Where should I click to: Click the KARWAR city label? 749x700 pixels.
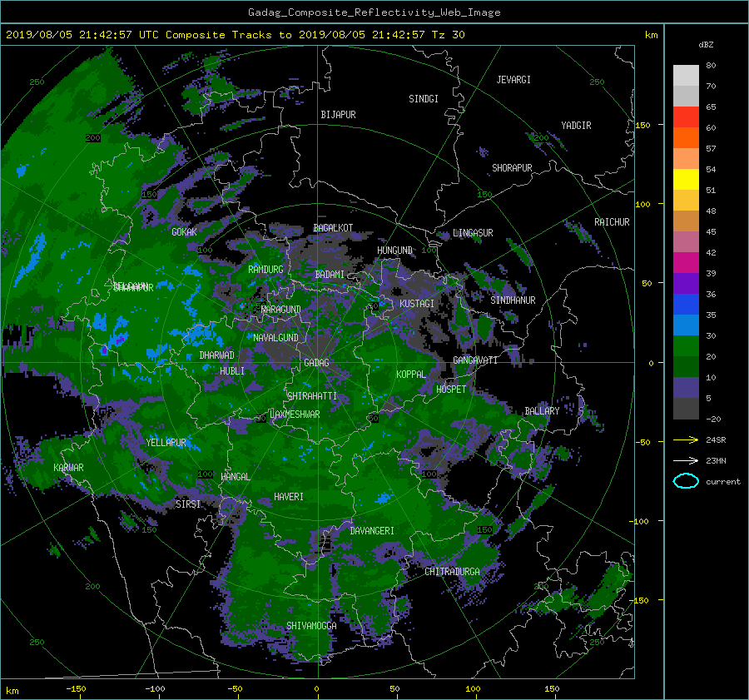(x=68, y=468)
